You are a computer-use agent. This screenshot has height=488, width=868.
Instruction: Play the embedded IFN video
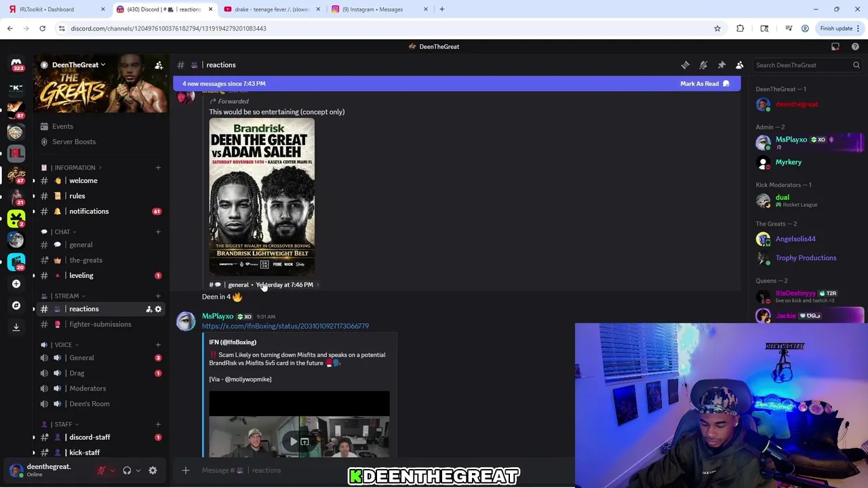click(294, 442)
